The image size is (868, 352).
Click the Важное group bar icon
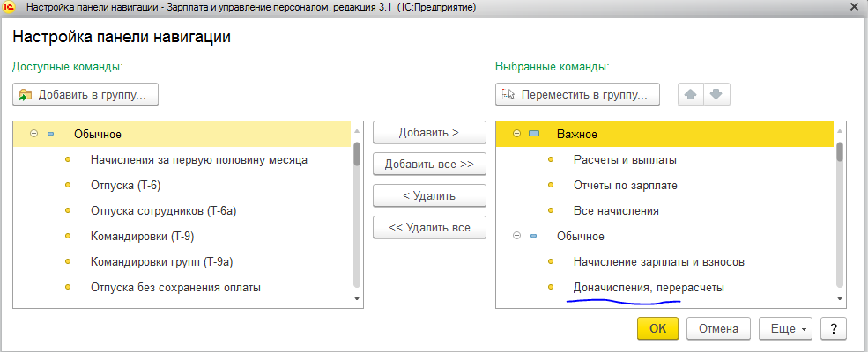[534, 134]
